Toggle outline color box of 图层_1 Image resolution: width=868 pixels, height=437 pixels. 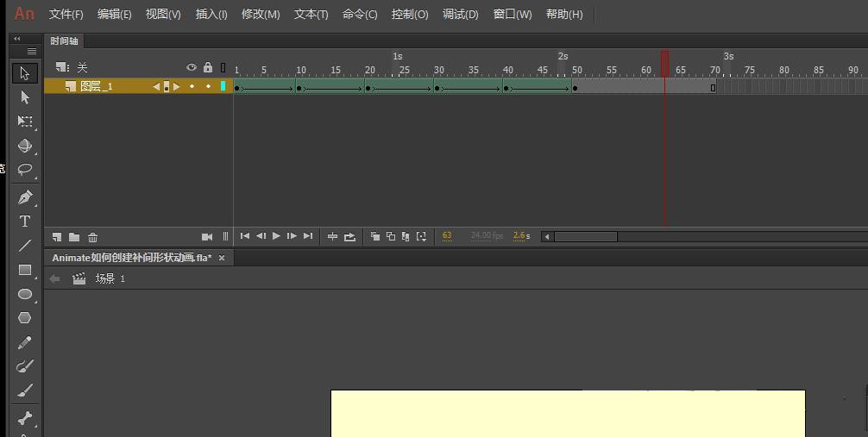[x=223, y=86]
